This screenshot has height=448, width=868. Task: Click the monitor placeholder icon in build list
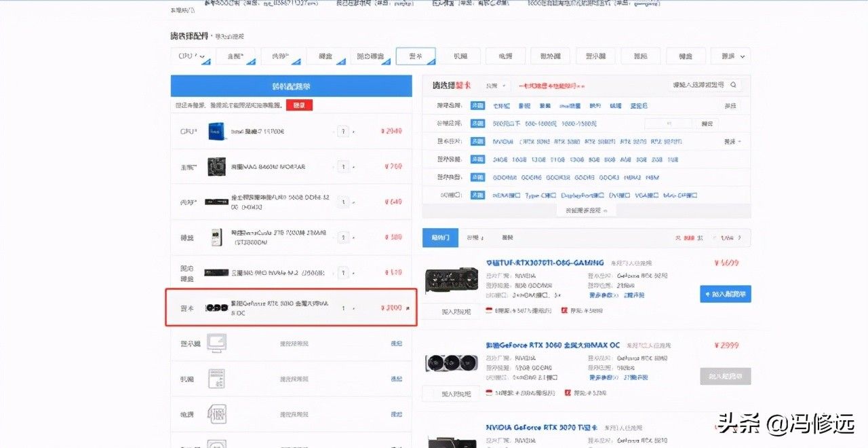(x=216, y=343)
